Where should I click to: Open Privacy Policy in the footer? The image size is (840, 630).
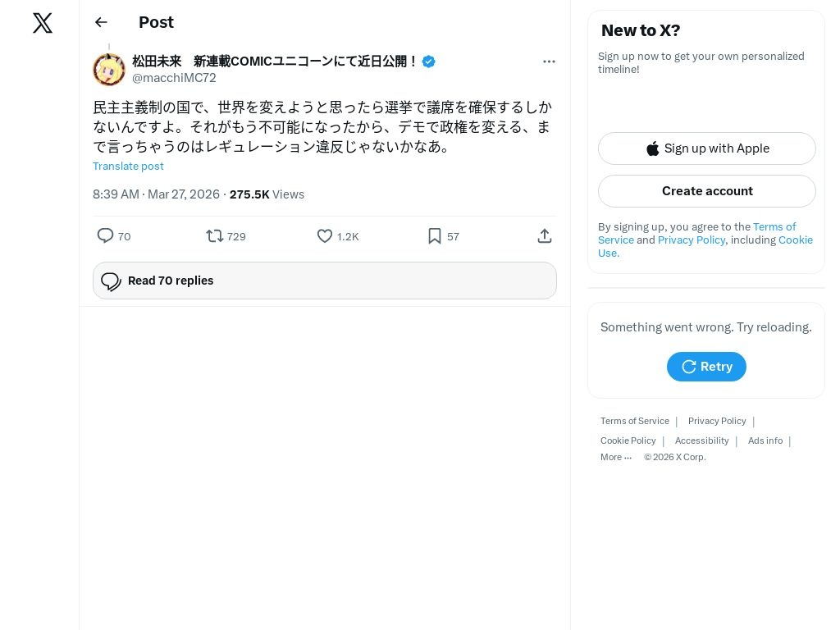[x=717, y=421]
